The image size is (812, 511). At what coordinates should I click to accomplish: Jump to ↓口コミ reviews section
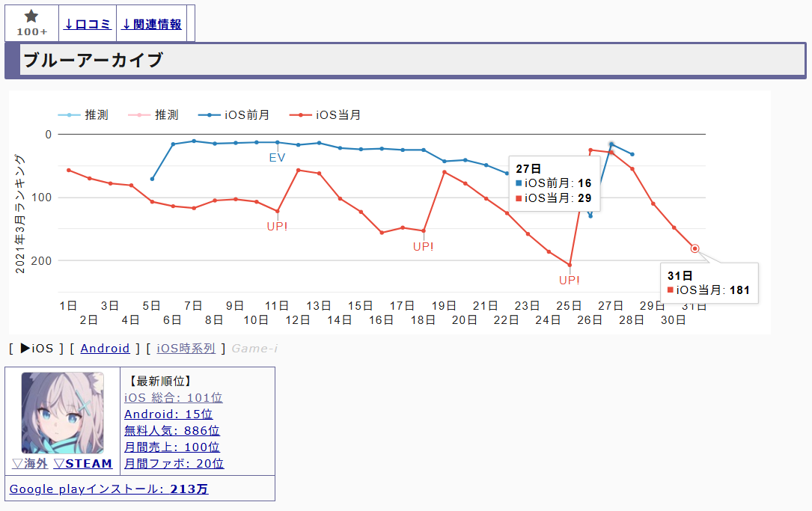tap(88, 24)
